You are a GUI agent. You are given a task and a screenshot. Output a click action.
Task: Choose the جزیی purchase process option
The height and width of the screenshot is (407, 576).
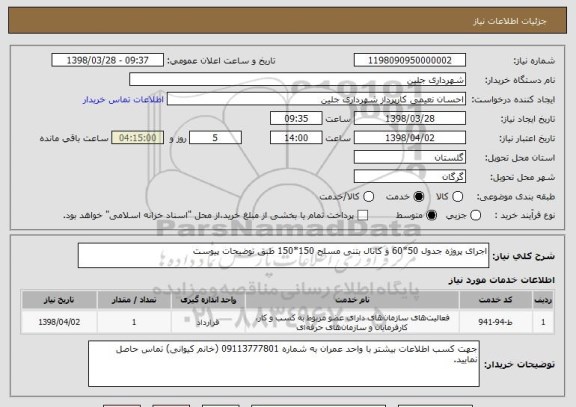[x=475, y=216]
